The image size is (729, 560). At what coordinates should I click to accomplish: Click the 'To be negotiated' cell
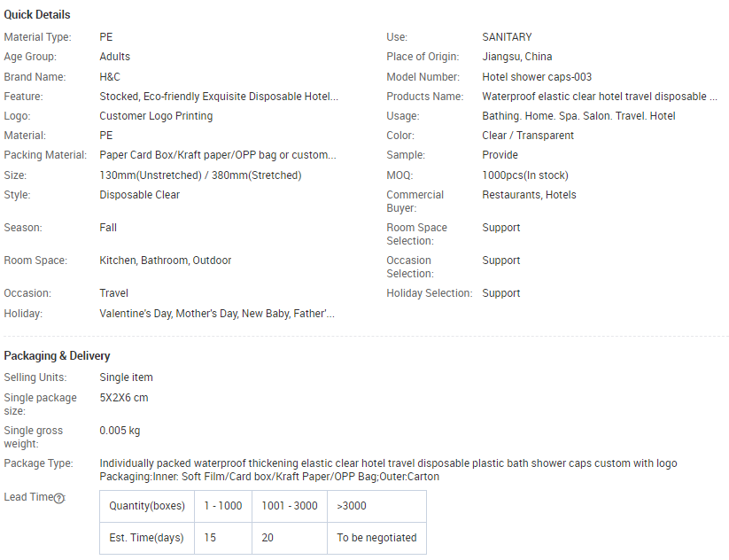pyautogui.click(x=376, y=538)
